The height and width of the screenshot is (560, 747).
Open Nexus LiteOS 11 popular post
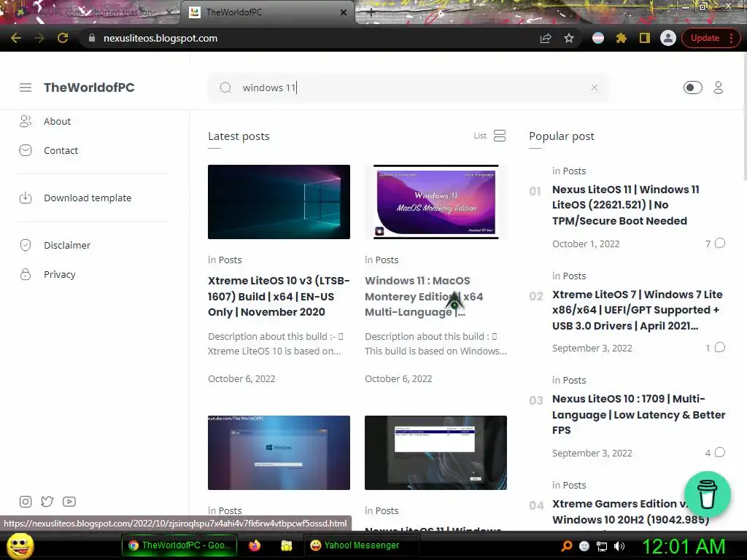625,205
